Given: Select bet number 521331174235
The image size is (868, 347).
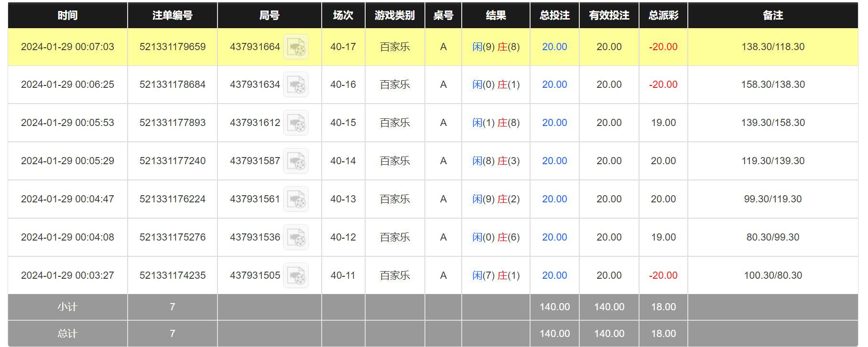Looking at the screenshot, I should coord(173,275).
